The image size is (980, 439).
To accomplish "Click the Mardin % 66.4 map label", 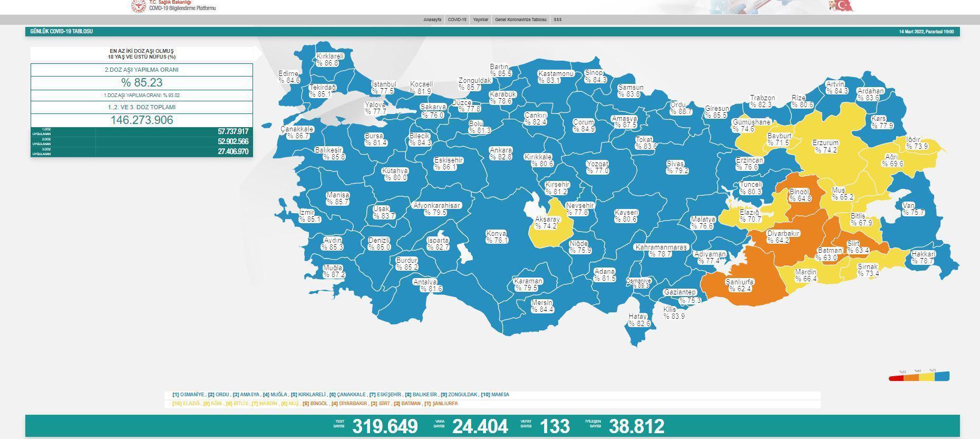I will click(x=806, y=275).
